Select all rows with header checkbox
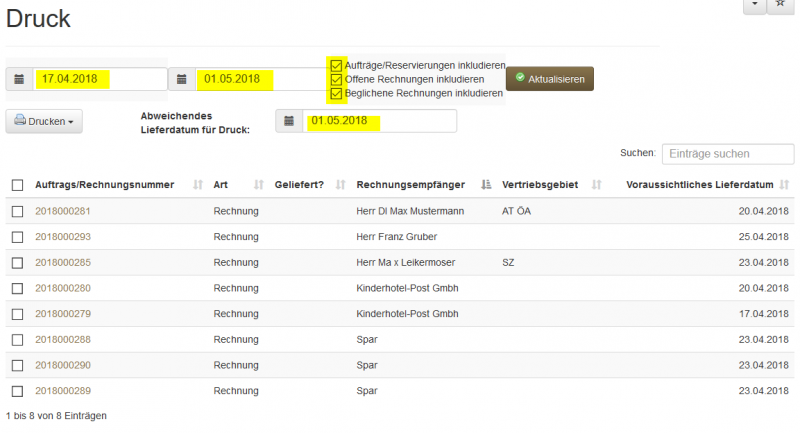The image size is (800, 433). pyautogui.click(x=17, y=185)
